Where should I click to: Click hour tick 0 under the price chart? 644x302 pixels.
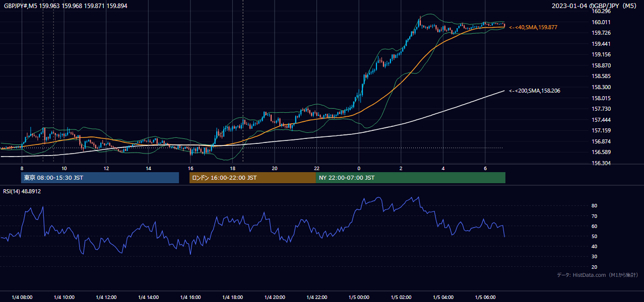[359, 168]
